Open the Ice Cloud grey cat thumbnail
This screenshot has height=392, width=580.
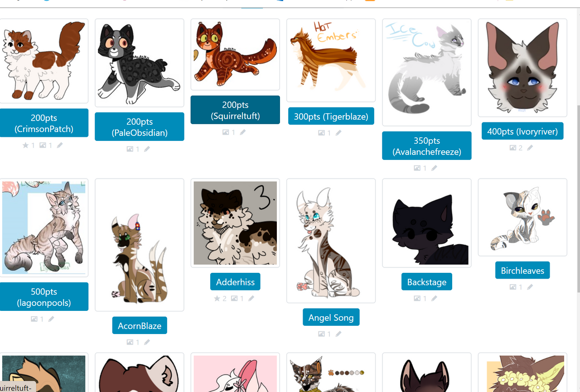click(427, 72)
